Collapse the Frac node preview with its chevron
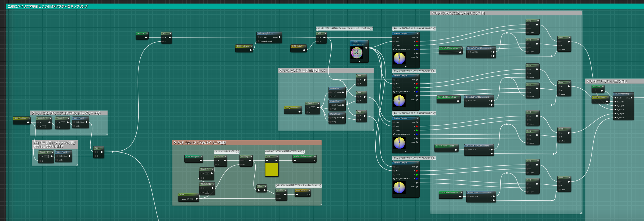 (x=277, y=157)
